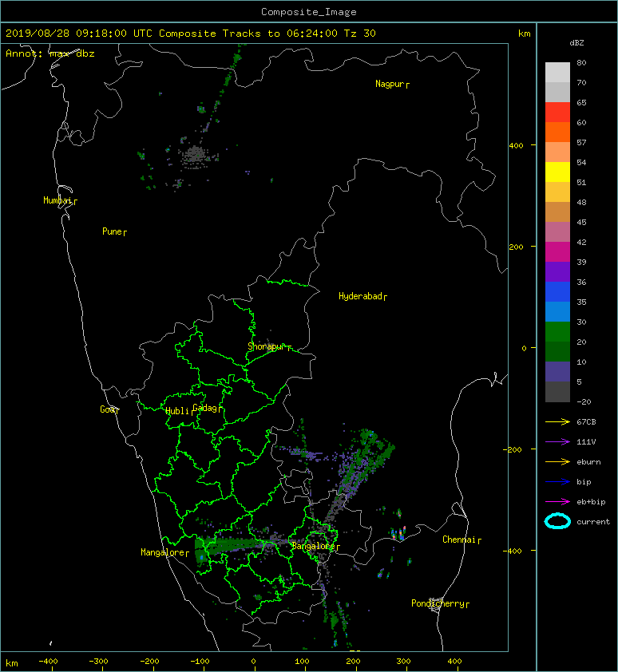Click the dBZ unit label above colorbar

(576, 43)
